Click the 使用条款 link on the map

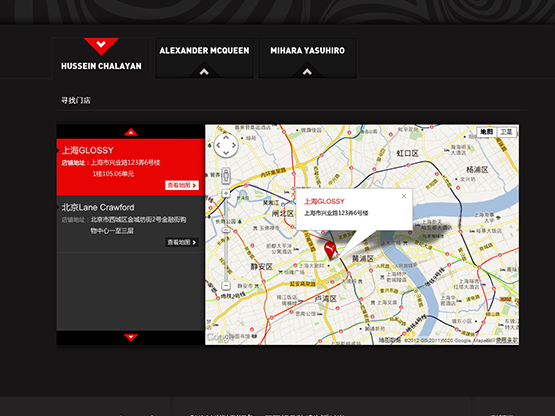pyautogui.click(x=507, y=340)
